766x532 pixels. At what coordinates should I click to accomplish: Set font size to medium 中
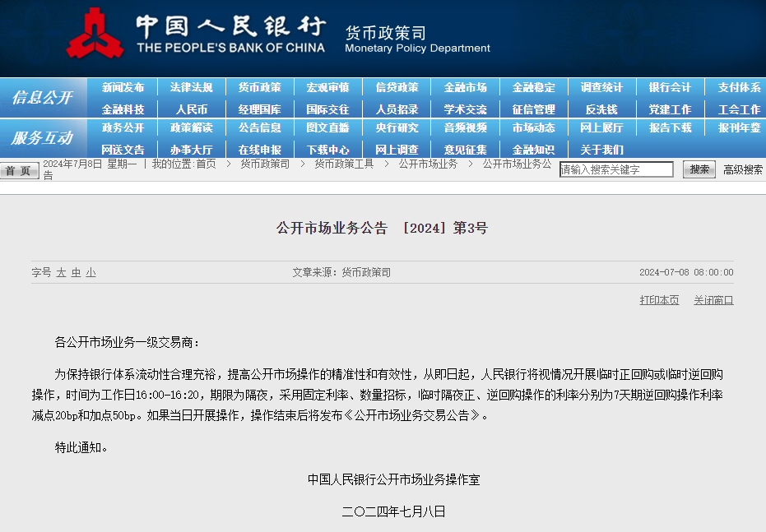point(76,272)
